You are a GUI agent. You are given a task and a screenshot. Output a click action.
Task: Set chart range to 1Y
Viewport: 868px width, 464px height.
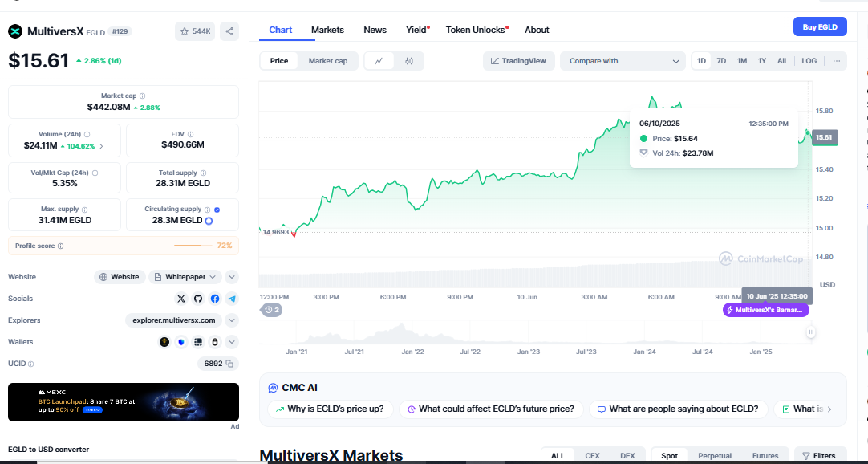[x=762, y=61]
